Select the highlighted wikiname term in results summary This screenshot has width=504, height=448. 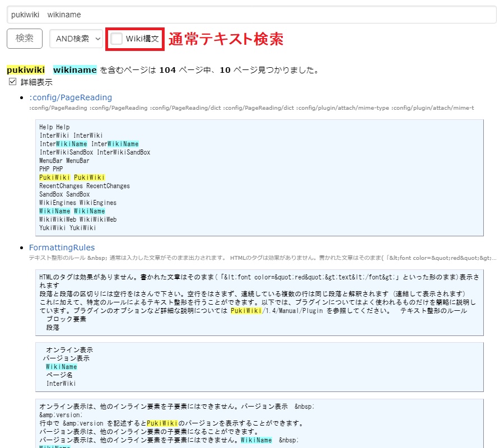tap(74, 70)
